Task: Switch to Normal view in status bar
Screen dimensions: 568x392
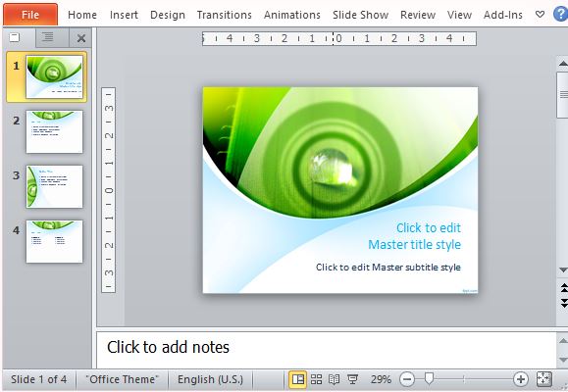Action: pos(298,379)
